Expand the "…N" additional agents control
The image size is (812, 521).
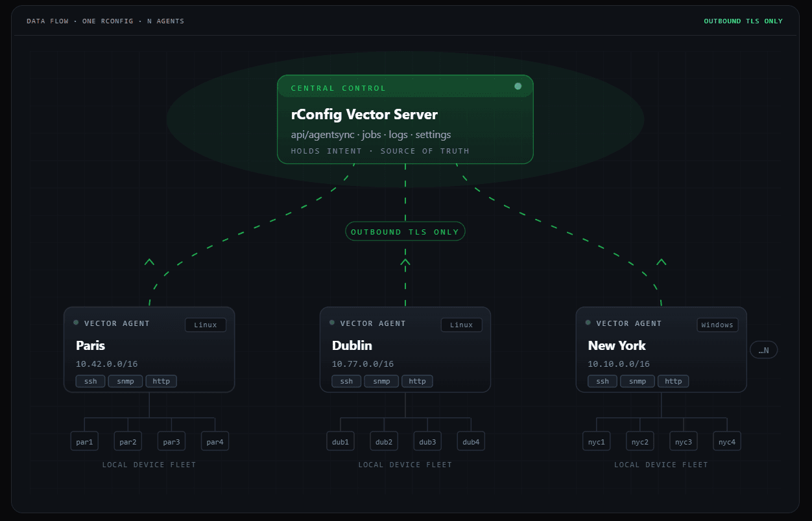(x=763, y=349)
